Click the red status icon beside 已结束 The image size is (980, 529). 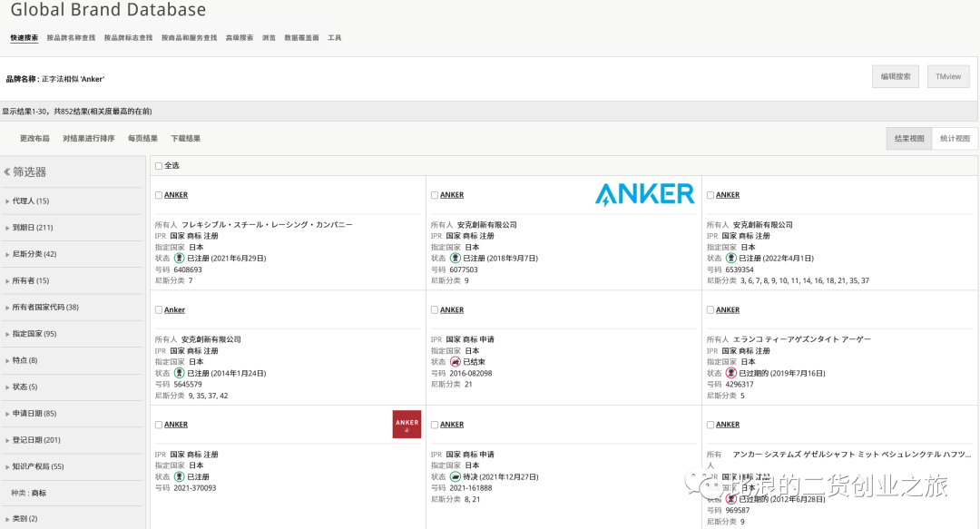tap(455, 362)
